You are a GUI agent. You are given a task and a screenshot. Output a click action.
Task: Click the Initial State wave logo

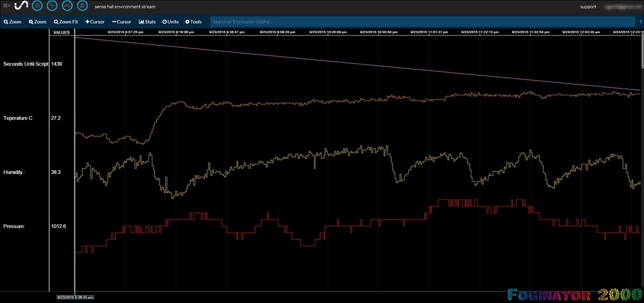point(21,6)
